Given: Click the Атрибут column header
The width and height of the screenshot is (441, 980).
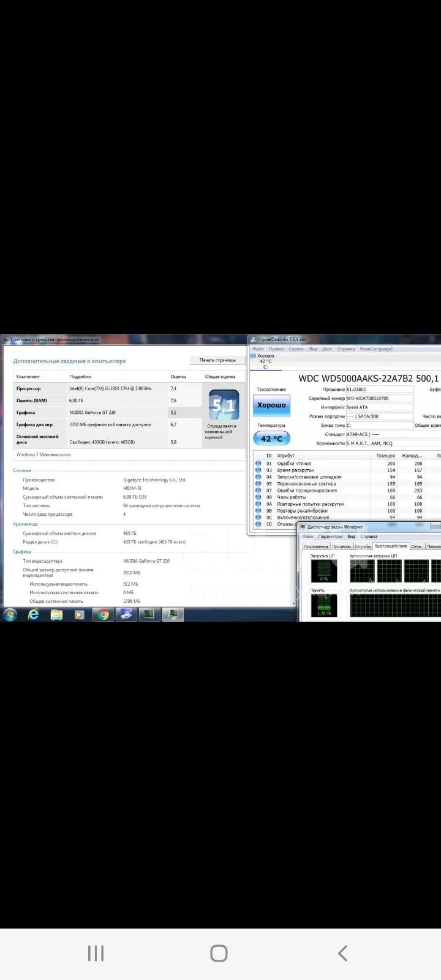Looking at the screenshot, I should [x=286, y=456].
